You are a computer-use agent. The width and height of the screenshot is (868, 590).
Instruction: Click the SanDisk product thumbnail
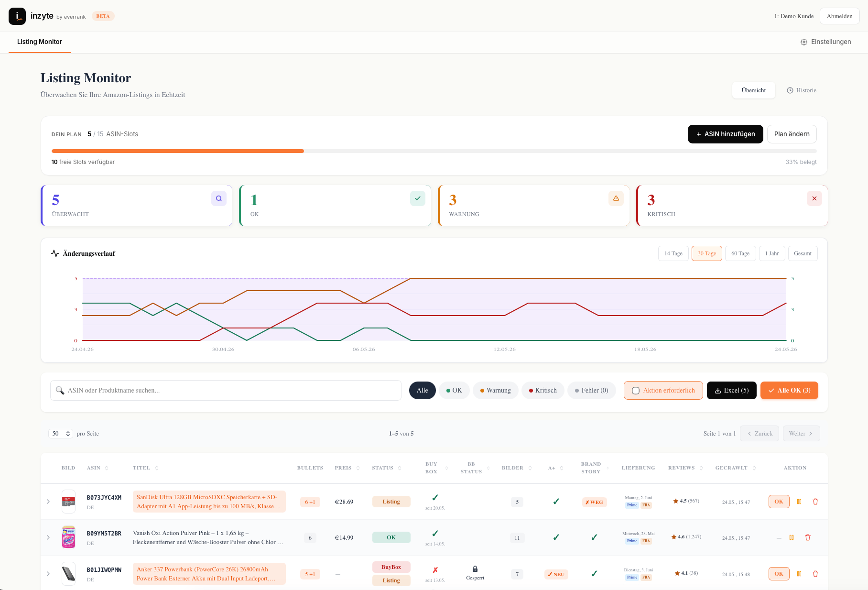pyautogui.click(x=69, y=502)
